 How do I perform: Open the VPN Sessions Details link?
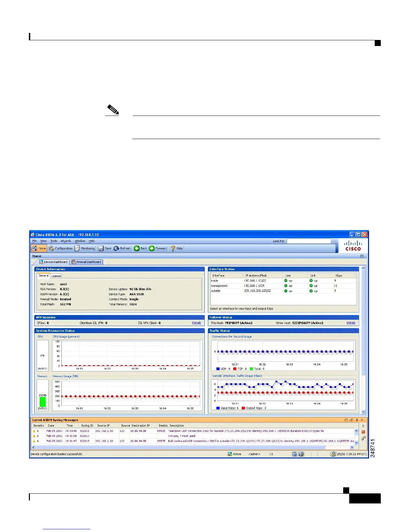click(x=196, y=323)
